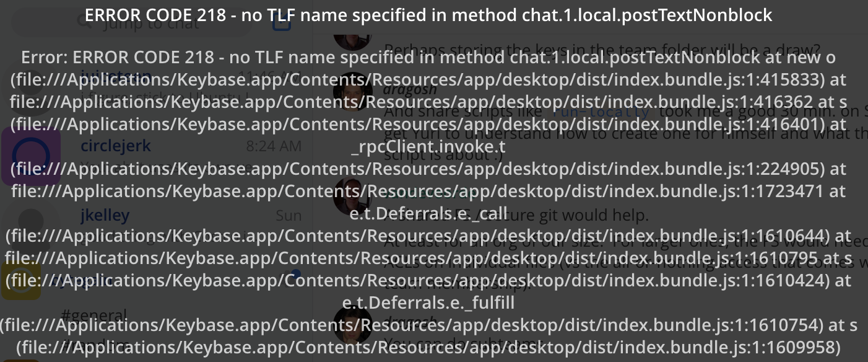
Task: Click circlejerk's purple circle avatar
Action: coord(30,156)
